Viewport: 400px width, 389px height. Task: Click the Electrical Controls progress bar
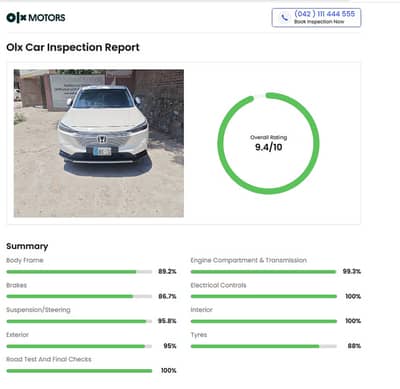point(264,296)
